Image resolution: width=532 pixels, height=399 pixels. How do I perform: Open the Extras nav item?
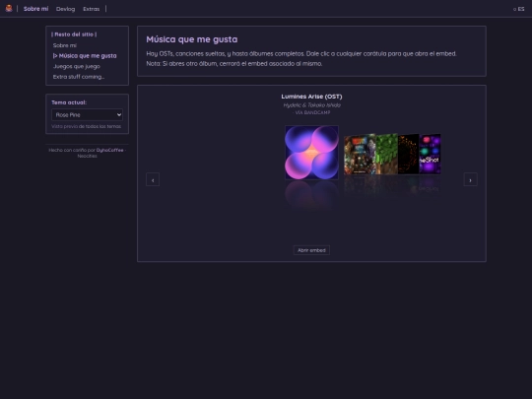pos(92,9)
